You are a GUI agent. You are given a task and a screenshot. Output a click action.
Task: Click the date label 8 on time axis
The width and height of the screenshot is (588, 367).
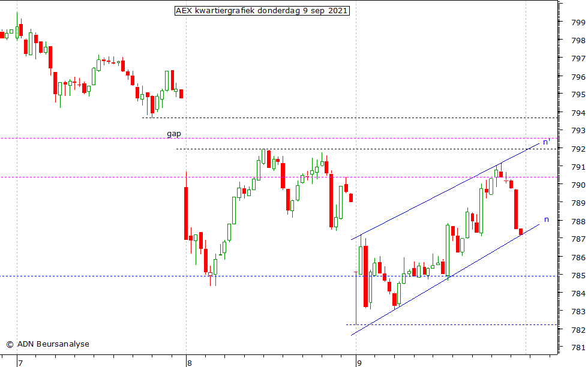(190, 363)
